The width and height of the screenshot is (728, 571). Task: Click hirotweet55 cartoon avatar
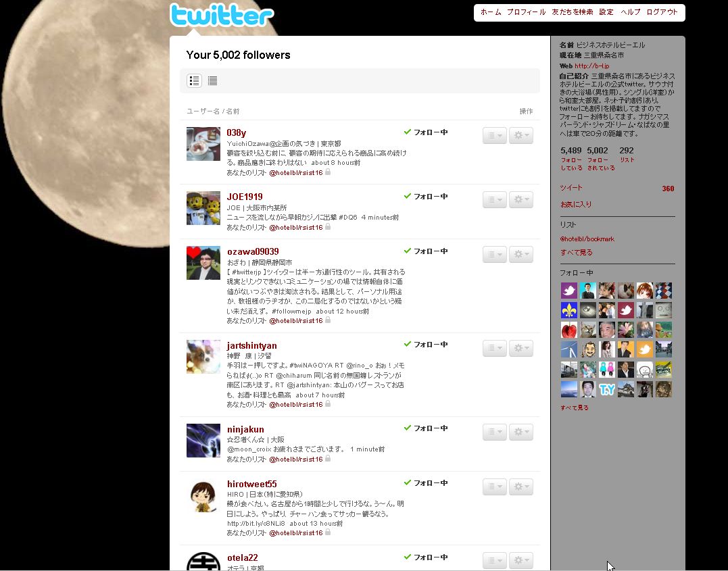pyautogui.click(x=203, y=495)
